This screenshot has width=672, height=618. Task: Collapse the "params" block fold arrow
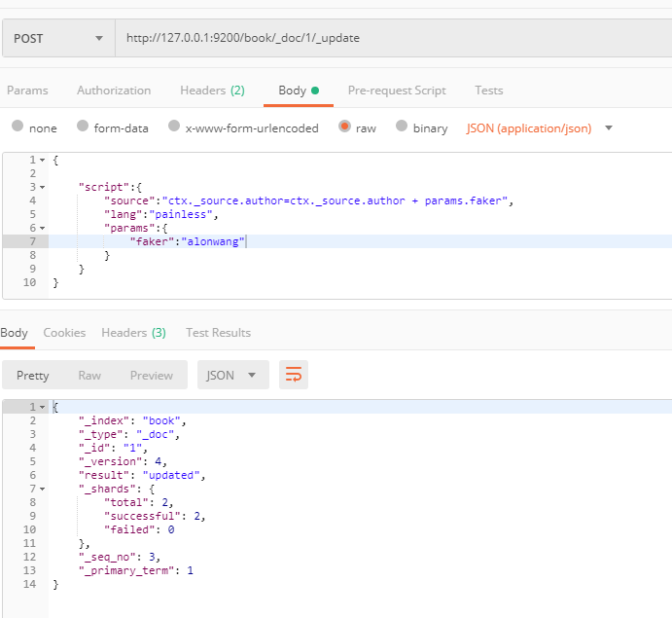pyautogui.click(x=43, y=228)
